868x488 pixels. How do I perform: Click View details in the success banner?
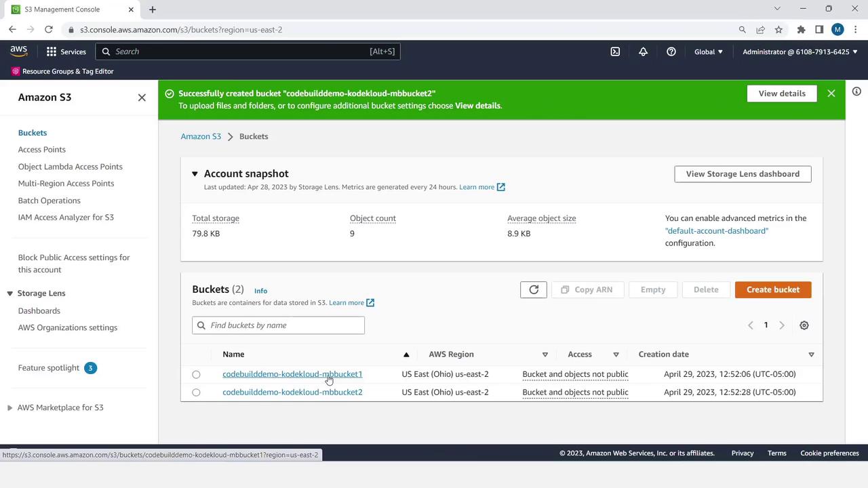pos(782,94)
